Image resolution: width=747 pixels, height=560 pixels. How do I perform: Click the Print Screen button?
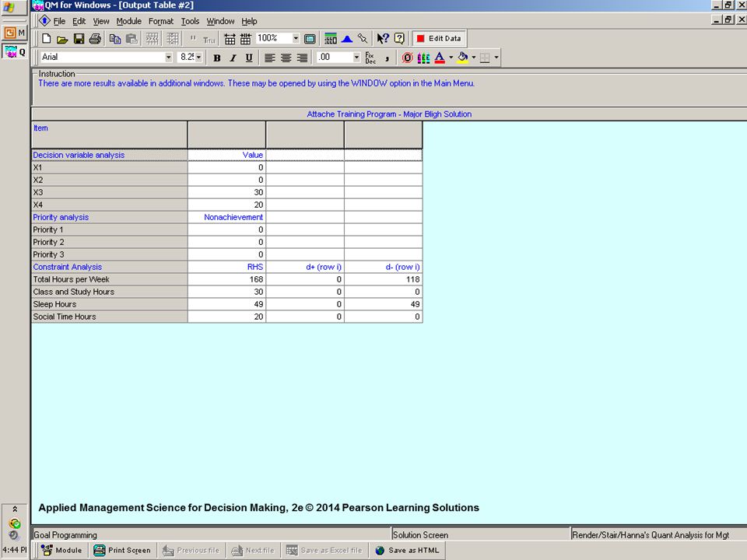(x=122, y=551)
